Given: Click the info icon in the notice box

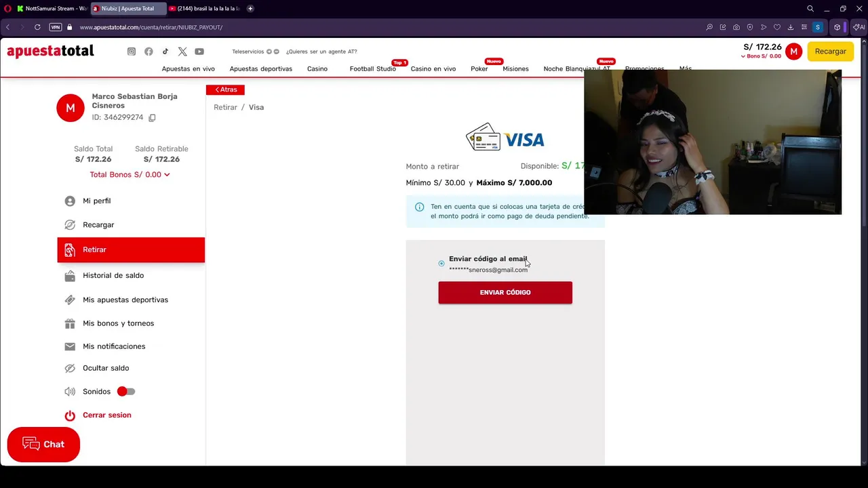Looking at the screenshot, I should pyautogui.click(x=419, y=207).
